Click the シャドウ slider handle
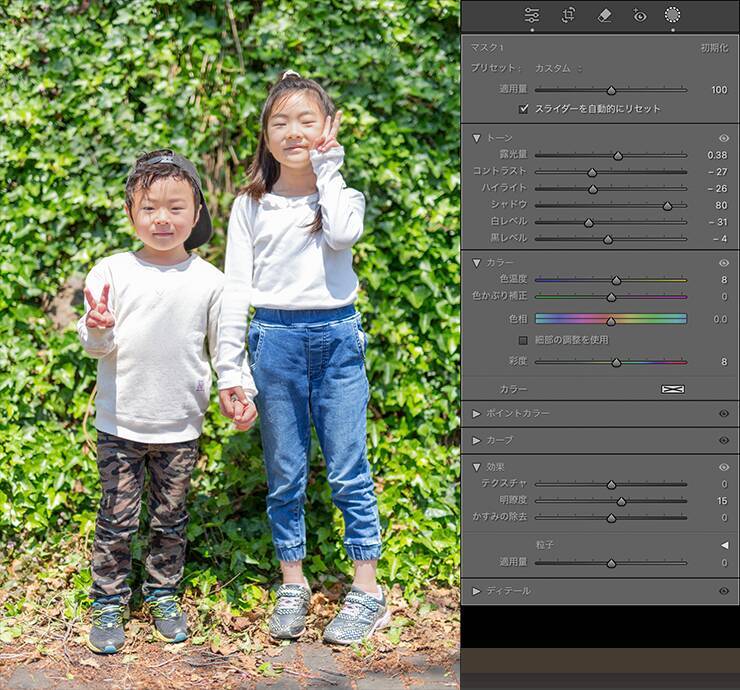Image resolution: width=740 pixels, height=690 pixels. [667, 206]
